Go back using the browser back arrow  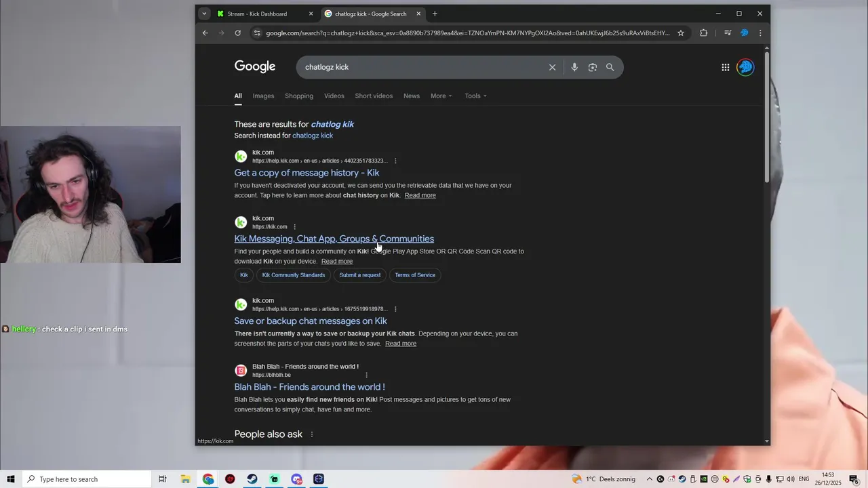[205, 33]
